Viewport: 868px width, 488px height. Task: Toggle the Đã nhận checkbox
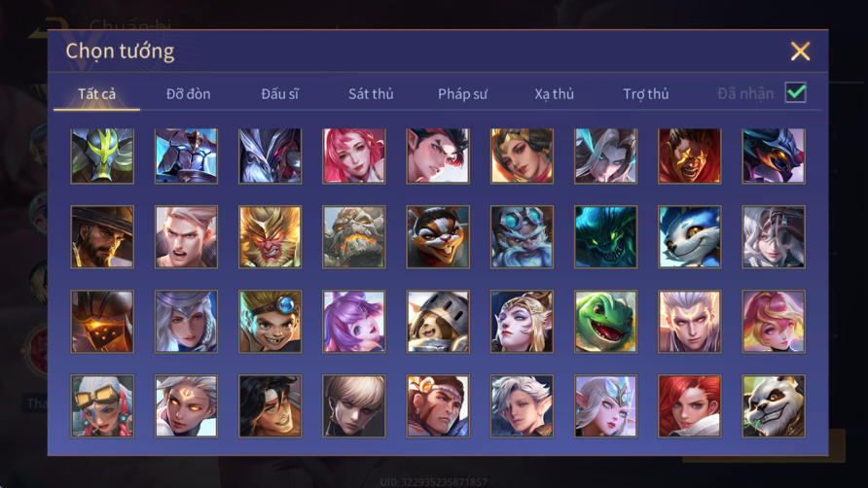pyautogui.click(x=795, y=92)
